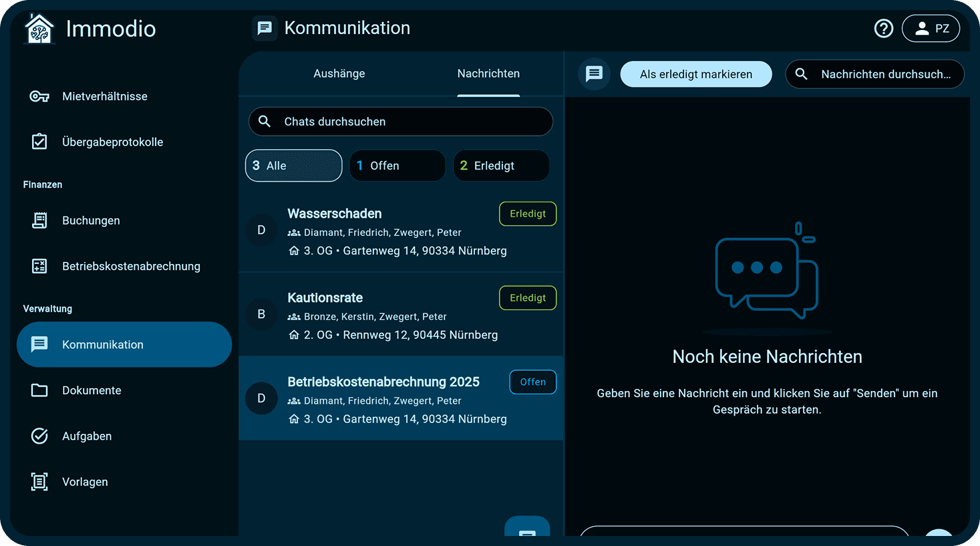
Task: Click the Offen badge on Betriebskostenabrechnung 2025
Action: (533, 382)
